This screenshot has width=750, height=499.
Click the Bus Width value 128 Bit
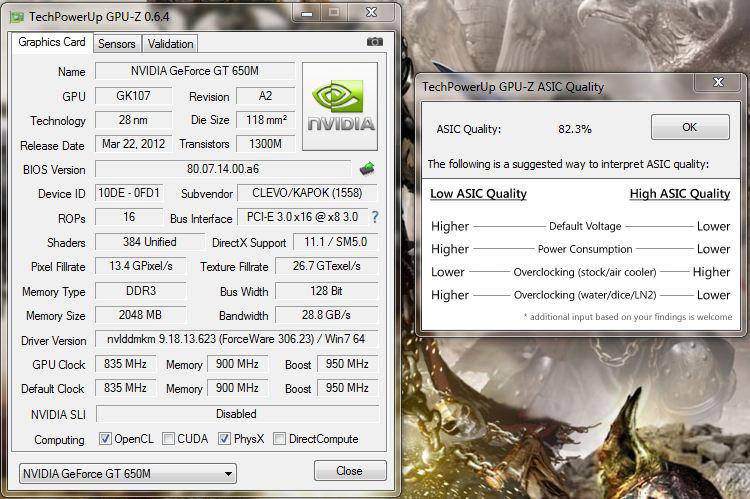[x=327, y=291]
